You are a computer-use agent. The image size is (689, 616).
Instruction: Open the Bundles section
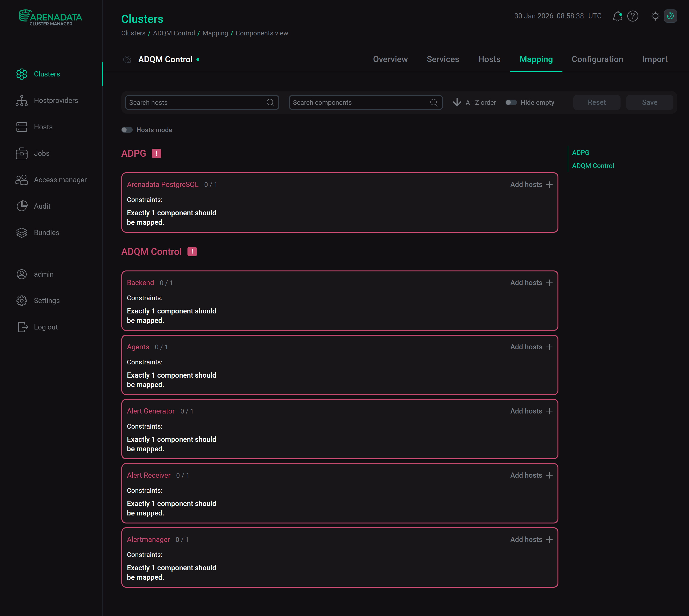click(x=46, y=232)
